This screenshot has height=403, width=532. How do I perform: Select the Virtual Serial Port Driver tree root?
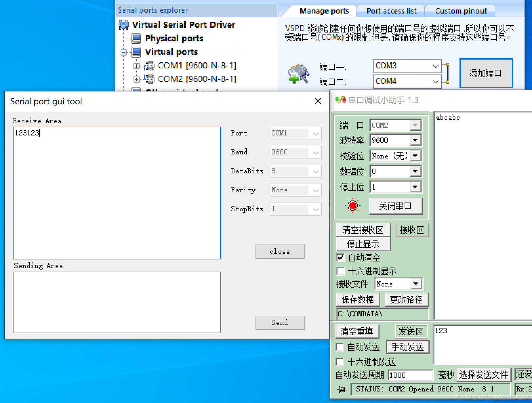point(184,25)
